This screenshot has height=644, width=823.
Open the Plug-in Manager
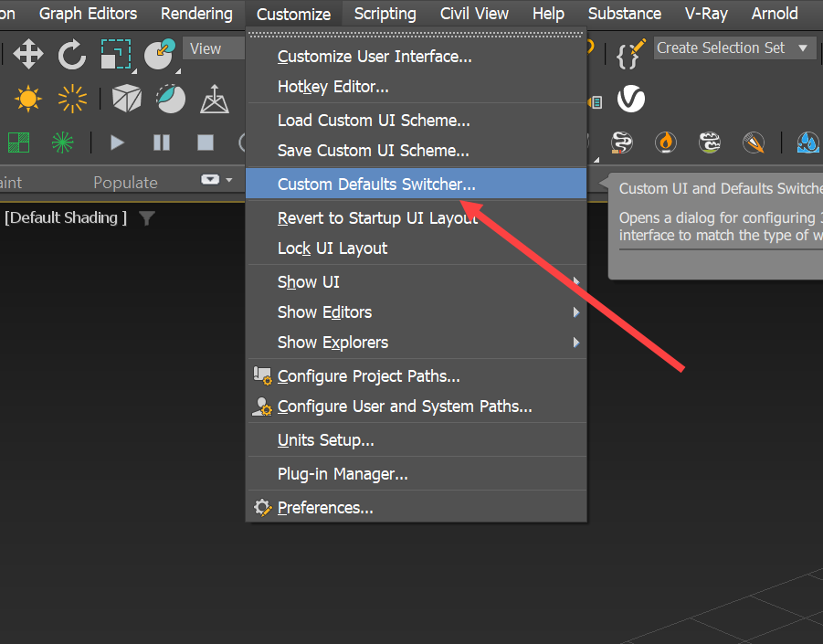[417, 474]
